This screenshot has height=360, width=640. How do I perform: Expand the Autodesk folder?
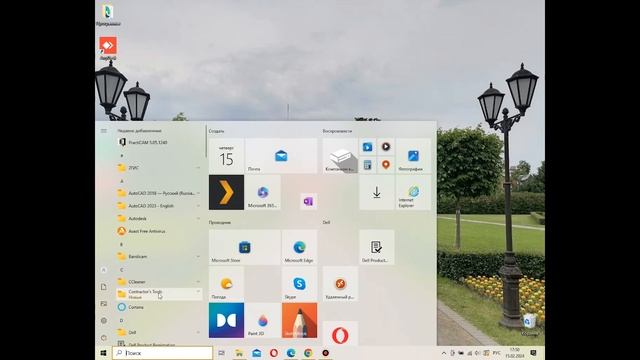point(159,218)
